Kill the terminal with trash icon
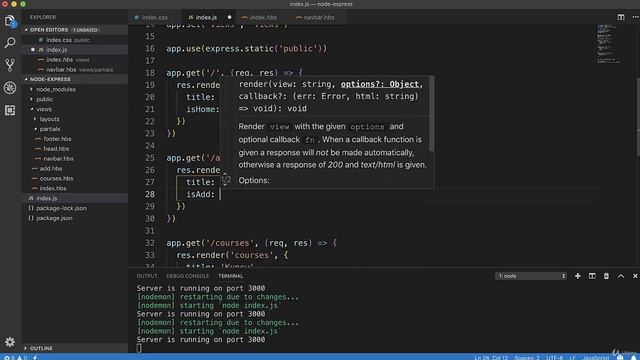640x360 pixels. point(606,276)
